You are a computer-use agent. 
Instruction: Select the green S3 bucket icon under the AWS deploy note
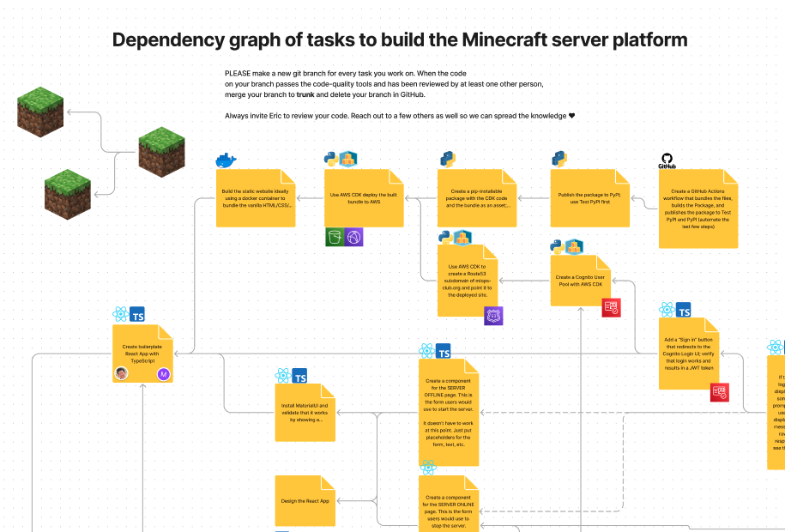(335, 236)
